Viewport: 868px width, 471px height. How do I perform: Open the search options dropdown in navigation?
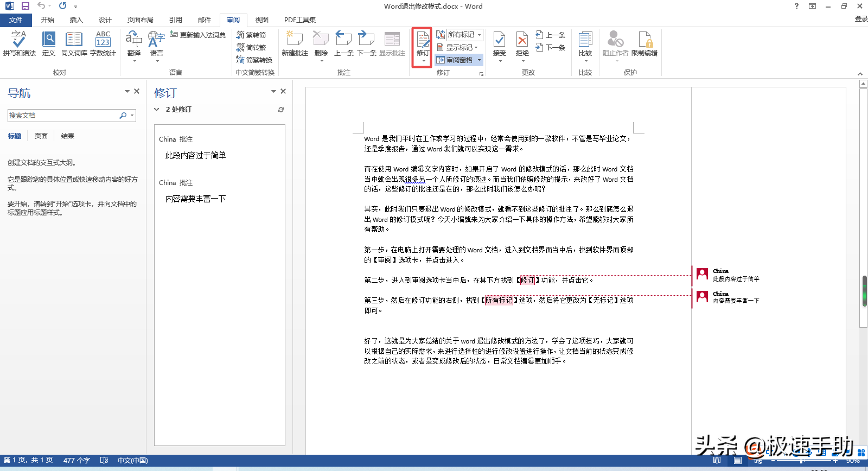click(132, 116)
